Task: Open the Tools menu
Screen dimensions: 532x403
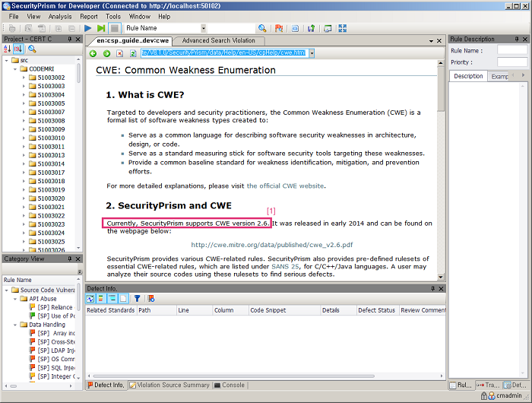Action: tap(113, 17)
